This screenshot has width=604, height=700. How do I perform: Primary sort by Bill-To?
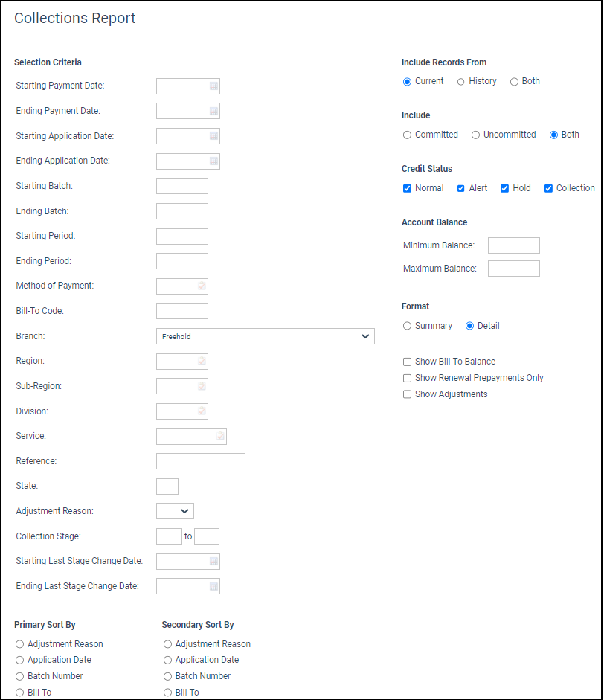click(19, 693)
